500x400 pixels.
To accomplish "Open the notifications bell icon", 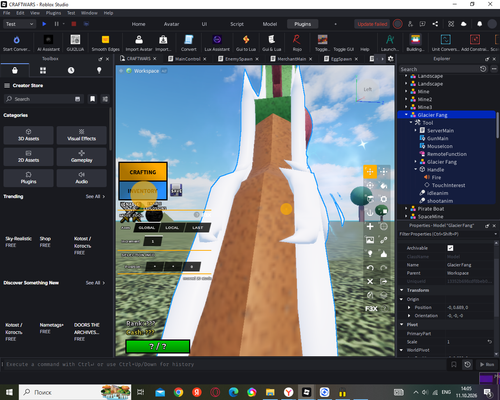I will (479, 24).
